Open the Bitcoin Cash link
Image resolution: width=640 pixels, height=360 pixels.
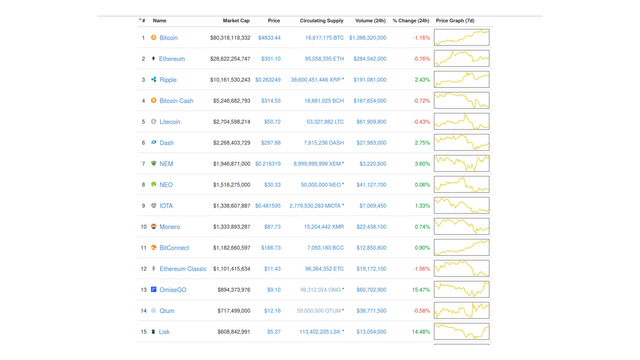(x=176, y=101)
